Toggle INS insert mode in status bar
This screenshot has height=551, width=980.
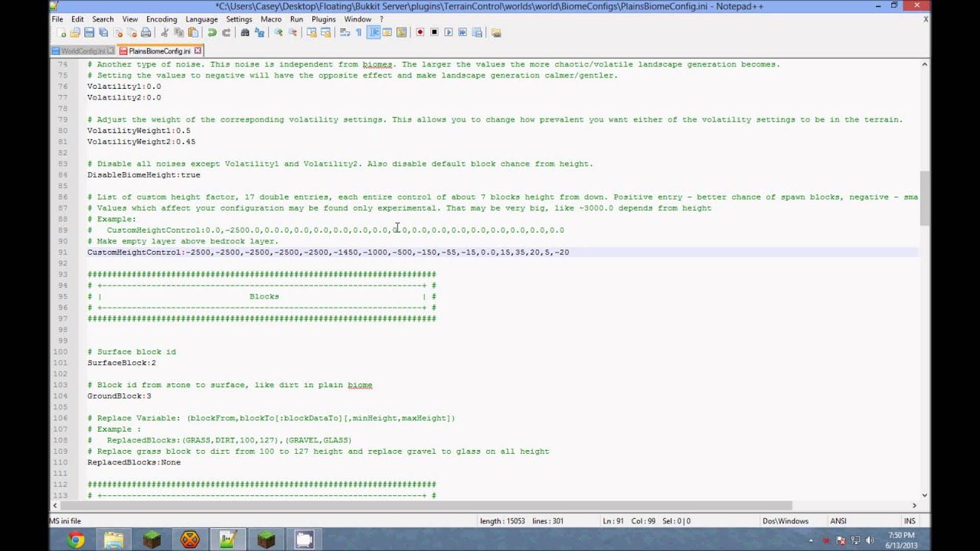(910, 521)
